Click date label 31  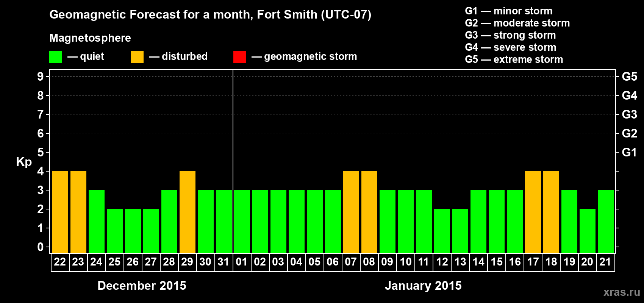224,262
